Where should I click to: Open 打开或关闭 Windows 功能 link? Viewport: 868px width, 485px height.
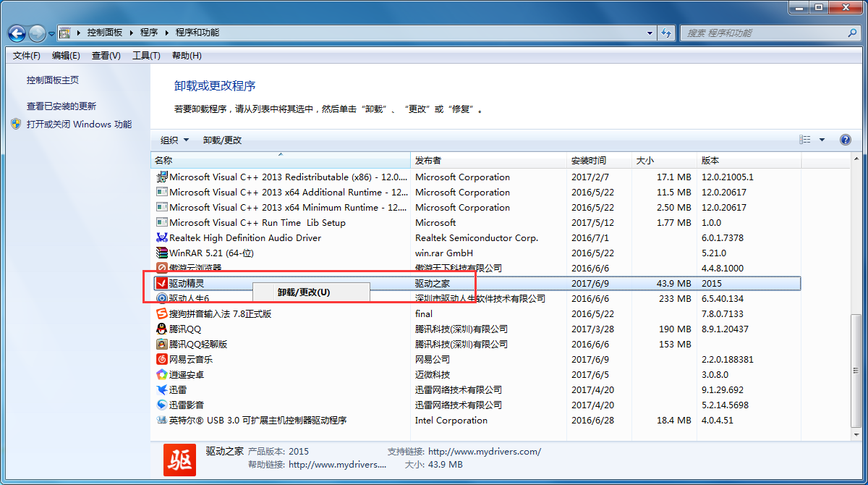[79, 124]
